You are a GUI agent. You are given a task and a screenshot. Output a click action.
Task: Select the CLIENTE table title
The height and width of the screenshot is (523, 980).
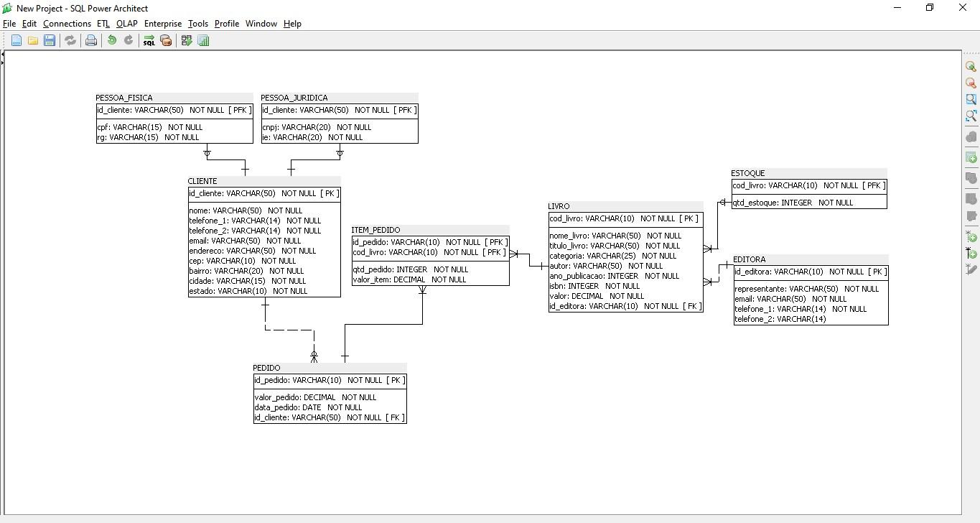pos(202,181)
